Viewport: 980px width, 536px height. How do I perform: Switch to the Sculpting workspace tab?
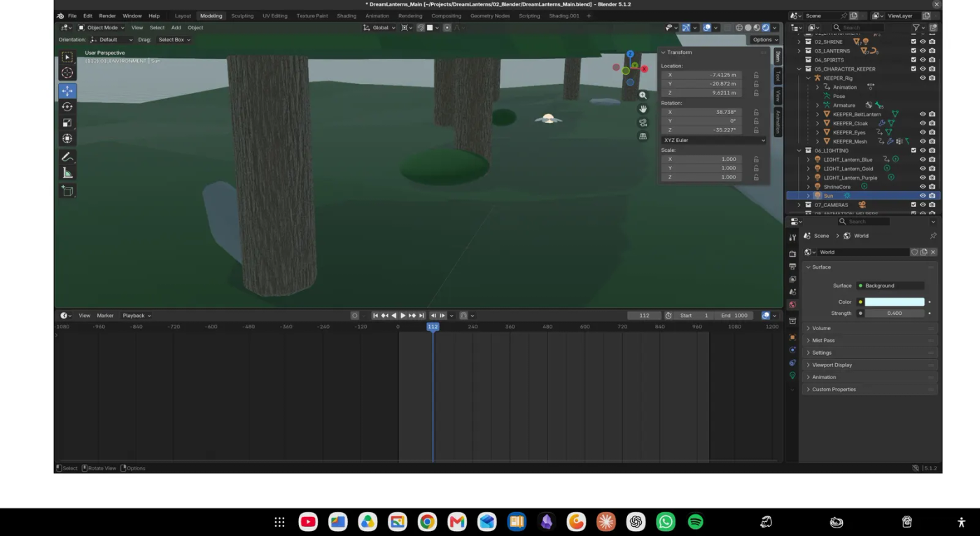click(242, 15)
